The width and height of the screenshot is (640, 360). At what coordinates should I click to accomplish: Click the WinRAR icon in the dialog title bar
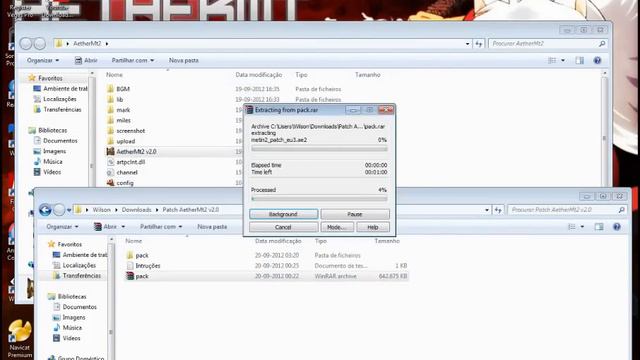249,110
